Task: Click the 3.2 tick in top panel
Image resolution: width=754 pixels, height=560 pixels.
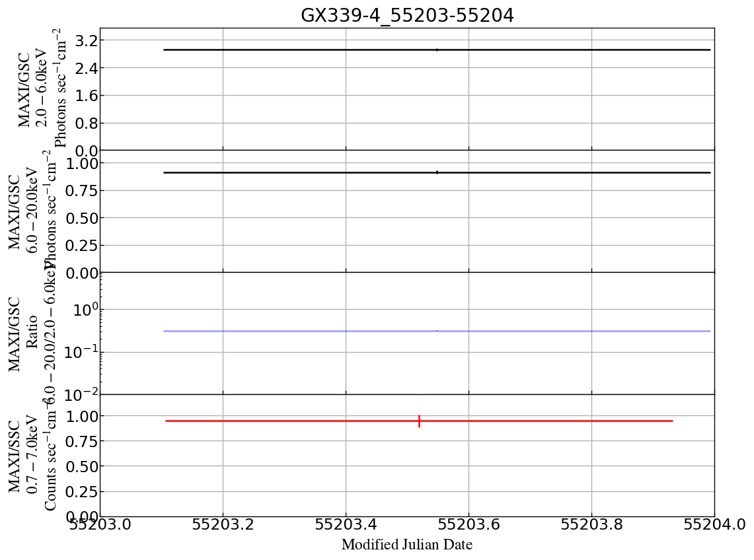Action: [86, 40]
